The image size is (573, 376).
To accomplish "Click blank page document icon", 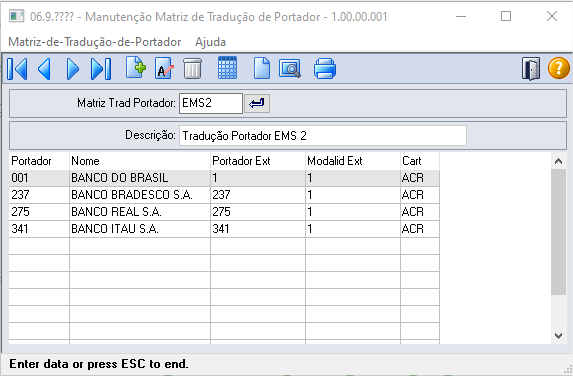I will 262,68.
